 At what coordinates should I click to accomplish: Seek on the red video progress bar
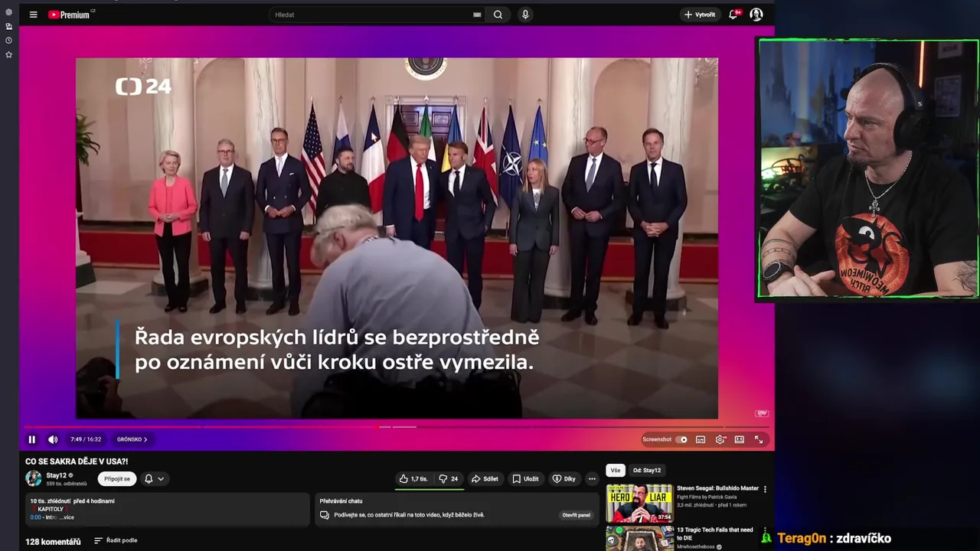click(395, 427)
